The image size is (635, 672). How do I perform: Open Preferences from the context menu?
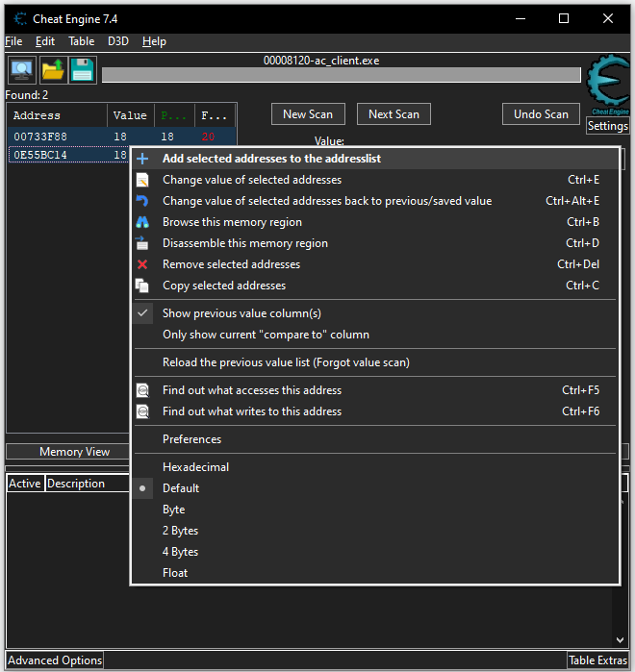(375, 439)
